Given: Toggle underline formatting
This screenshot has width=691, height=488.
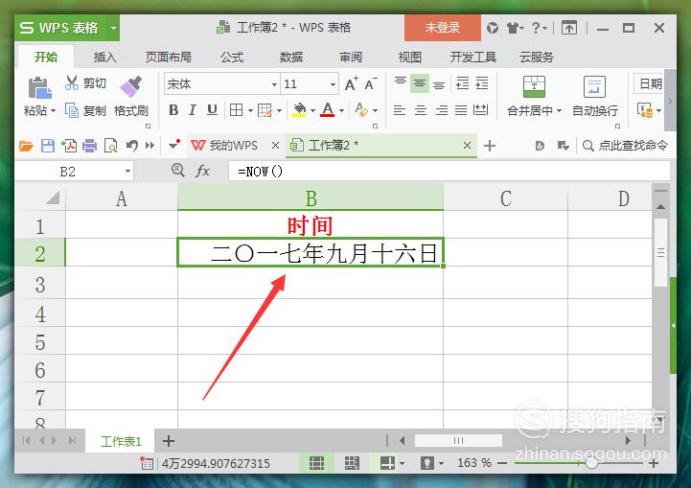Looking at the screenshot, I should 212,110.
